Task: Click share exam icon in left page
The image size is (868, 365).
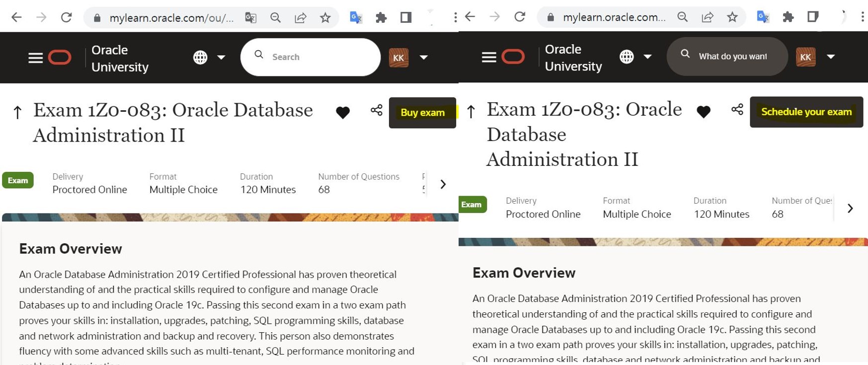Action: pos(377,110)
